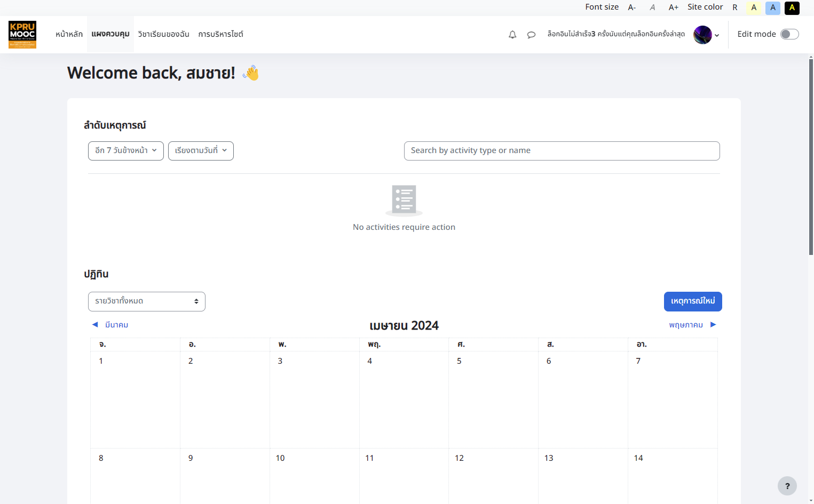Click the KPRU MOOC logo
This screenshot has width=814, height=504.
[x=22, y=35]
